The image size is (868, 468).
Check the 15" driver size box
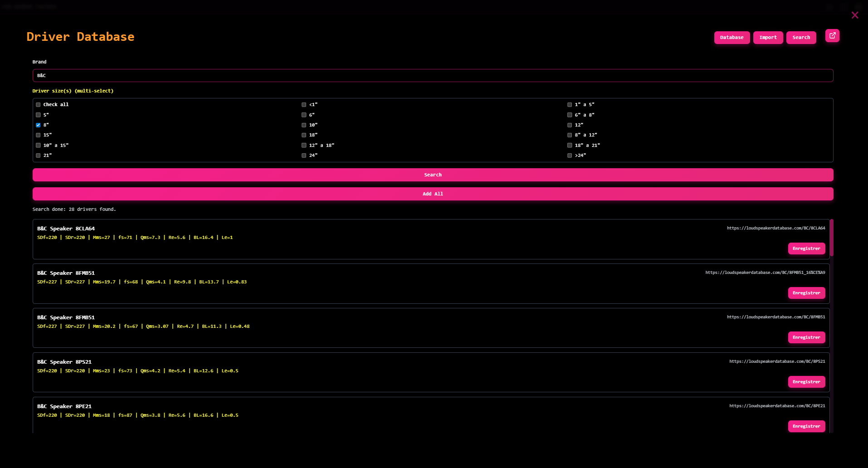39,135
